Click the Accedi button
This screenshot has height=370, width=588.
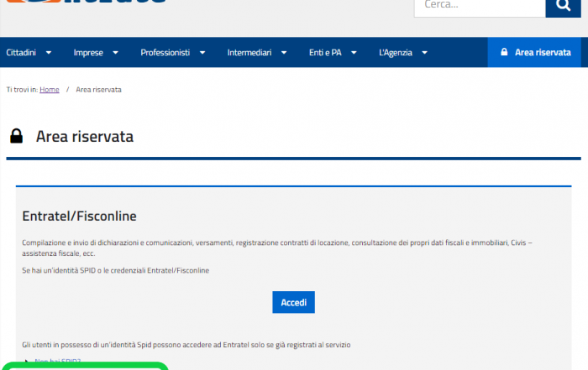click(294, 302)
